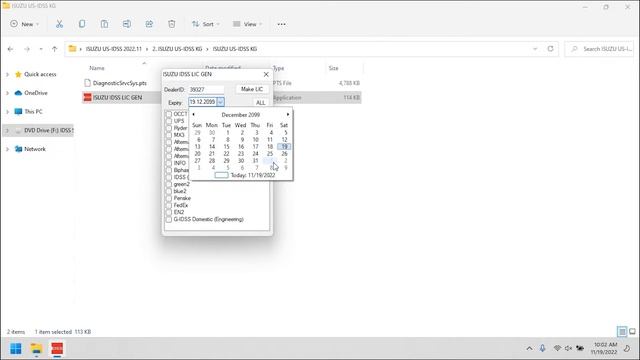Click the ALL button
The height and width of the screenshot is (360, 640).
point(260,102)
